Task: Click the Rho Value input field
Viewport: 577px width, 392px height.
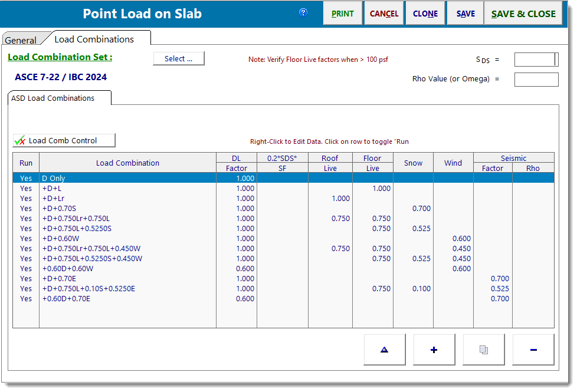Action: 536,79
